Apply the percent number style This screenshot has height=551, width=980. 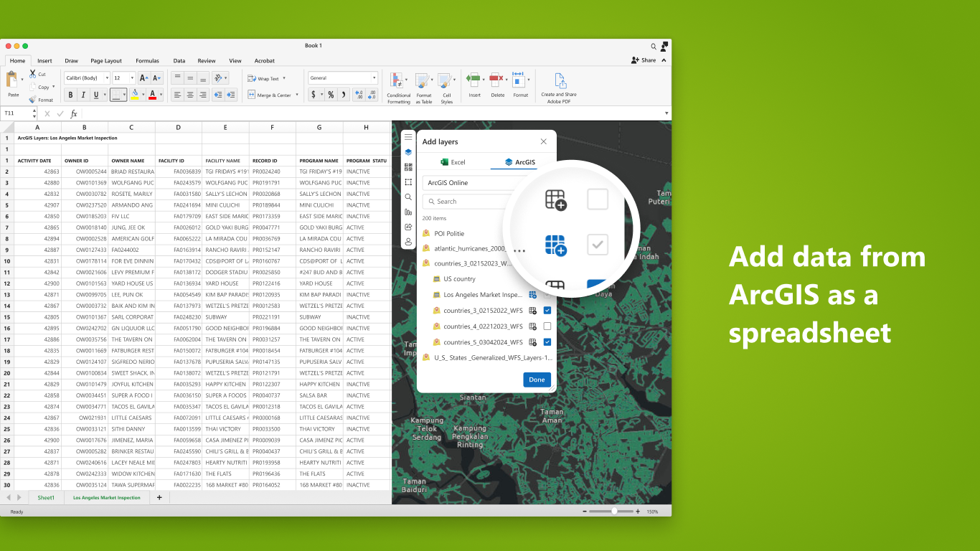point(331,95)
